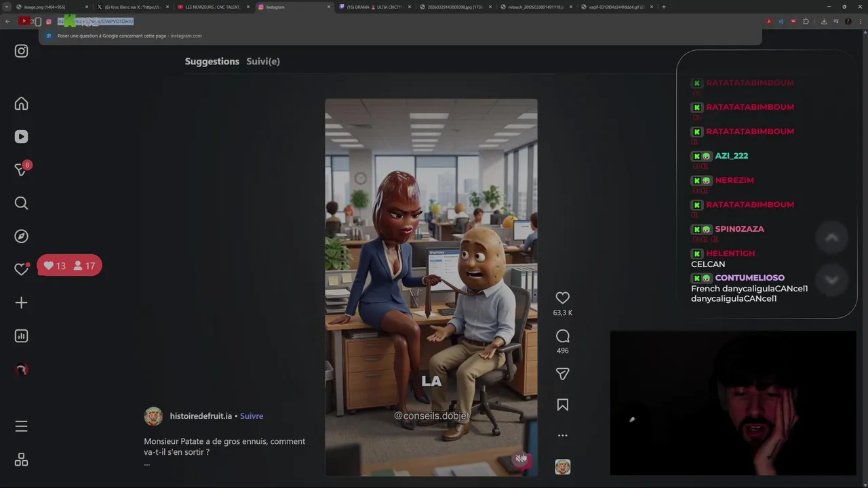
Task: Open browser downloads icon
Action: (824, 22)
